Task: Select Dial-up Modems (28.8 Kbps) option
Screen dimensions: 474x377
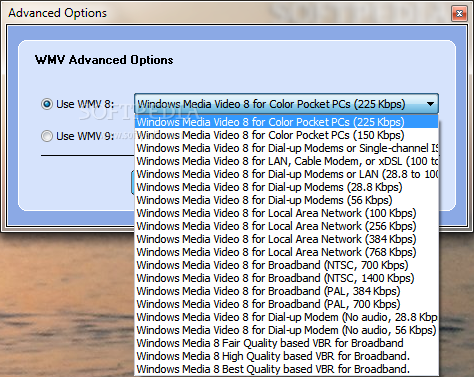Action: click(286, 187)
